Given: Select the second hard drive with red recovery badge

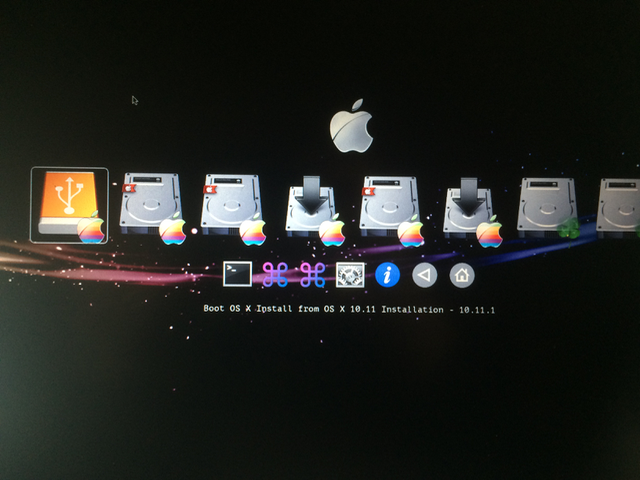Looking at the screenshot, I should click(233, 209).
